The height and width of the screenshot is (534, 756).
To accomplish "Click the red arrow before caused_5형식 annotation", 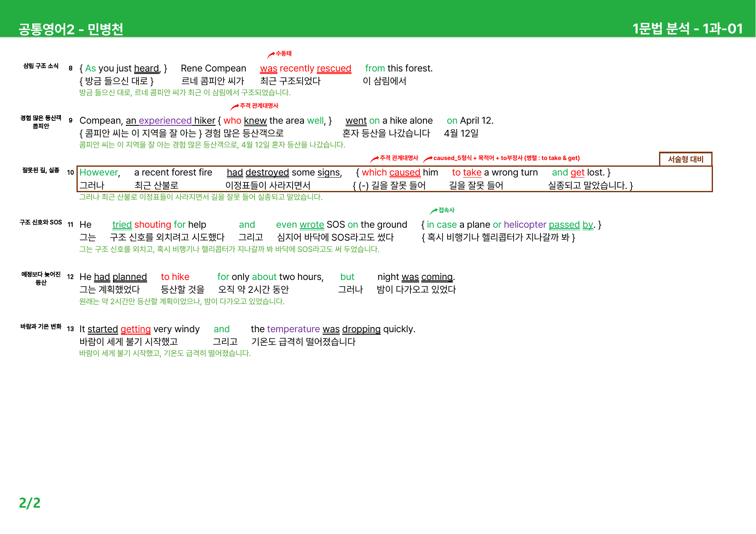I will (428, 159).
